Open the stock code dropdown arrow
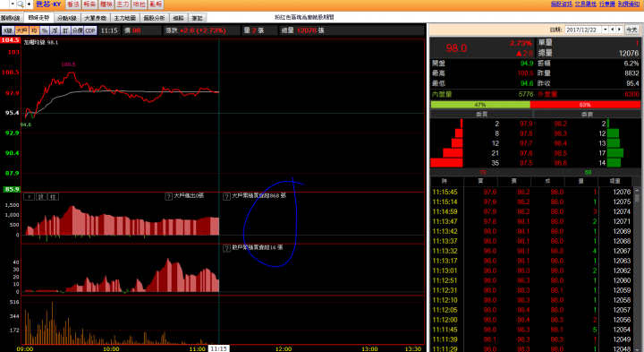This screenshot has height=352, width=644. (13, 4)
